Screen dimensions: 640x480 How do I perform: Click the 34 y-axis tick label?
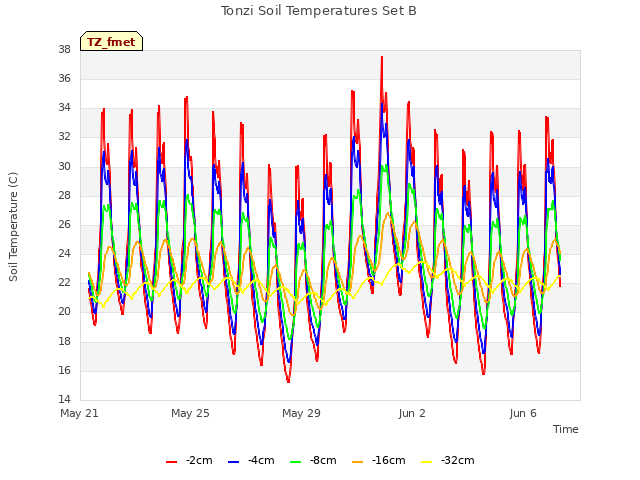[x=64, y=108]
